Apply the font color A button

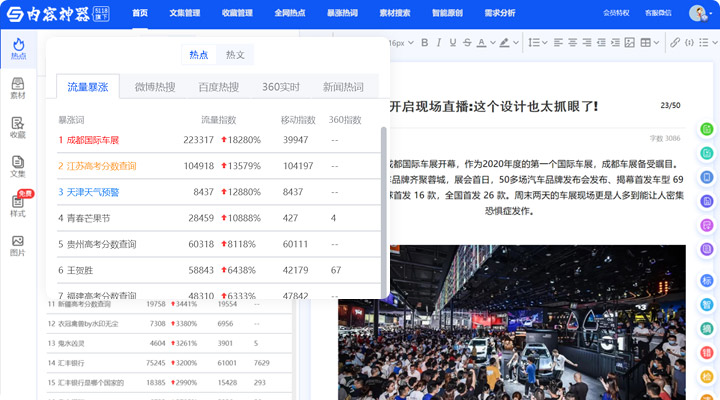point(481,43)
